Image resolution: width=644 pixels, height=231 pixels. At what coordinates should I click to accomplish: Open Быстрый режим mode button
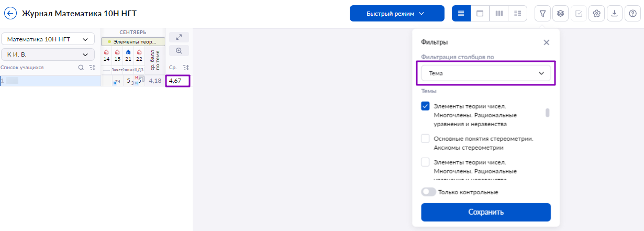click(x=397, y=14)
